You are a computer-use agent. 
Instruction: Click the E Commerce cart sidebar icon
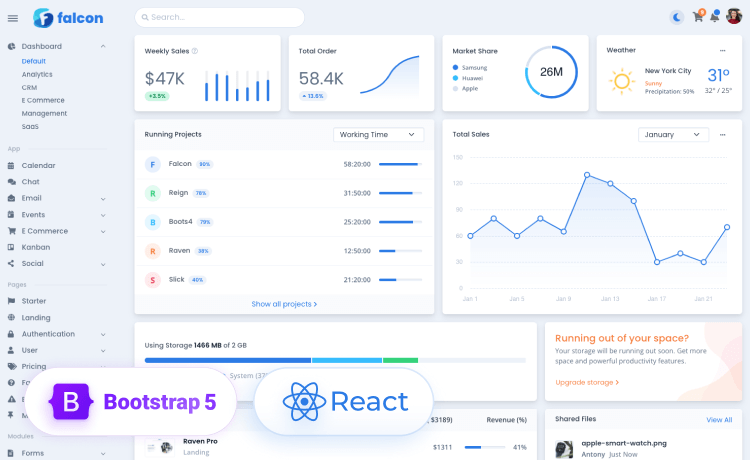click(x=11, y=231)
